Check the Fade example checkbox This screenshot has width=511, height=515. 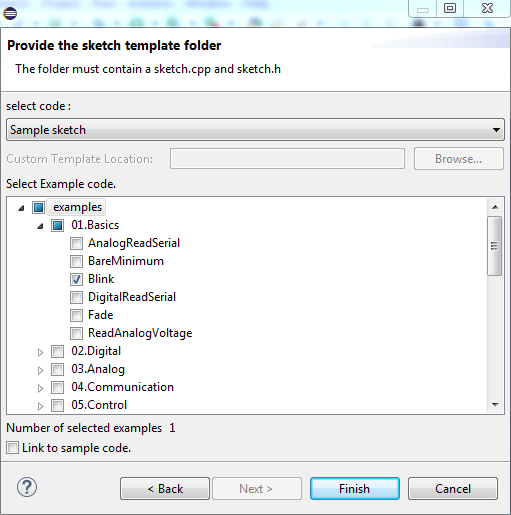[x=76, y=315]
